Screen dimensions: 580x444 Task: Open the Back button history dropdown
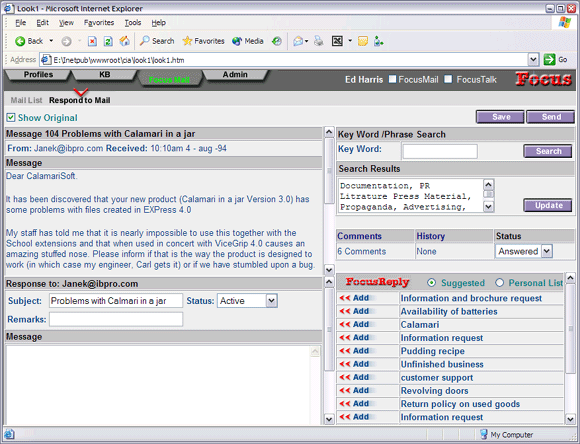tap(51, 41)
